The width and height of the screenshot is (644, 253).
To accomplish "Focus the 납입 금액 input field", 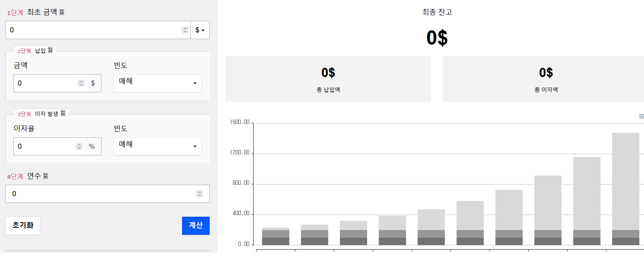I will (x=49, y=83).
